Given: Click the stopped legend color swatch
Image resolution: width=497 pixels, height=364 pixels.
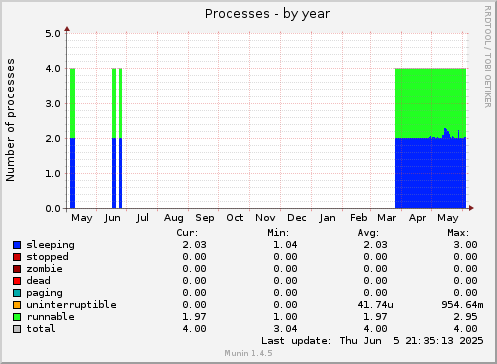Looking at the screenshot, I should [17, 257].
